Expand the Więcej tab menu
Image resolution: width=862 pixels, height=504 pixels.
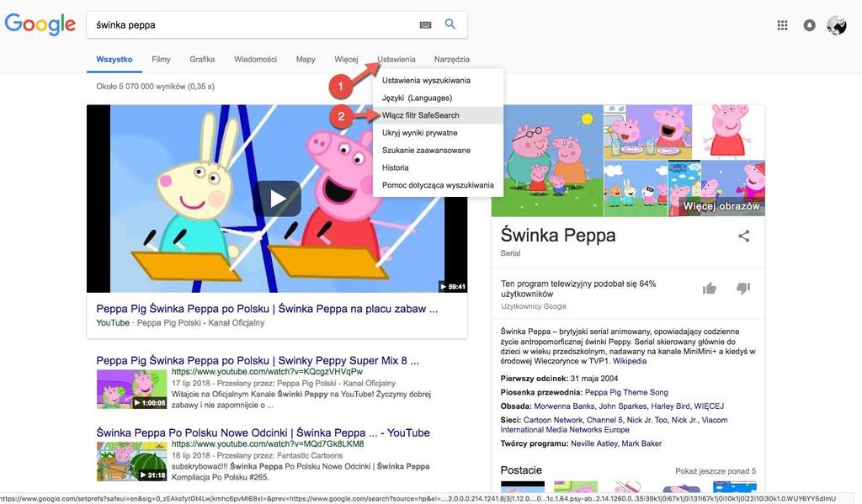click(x=346, y=60)
